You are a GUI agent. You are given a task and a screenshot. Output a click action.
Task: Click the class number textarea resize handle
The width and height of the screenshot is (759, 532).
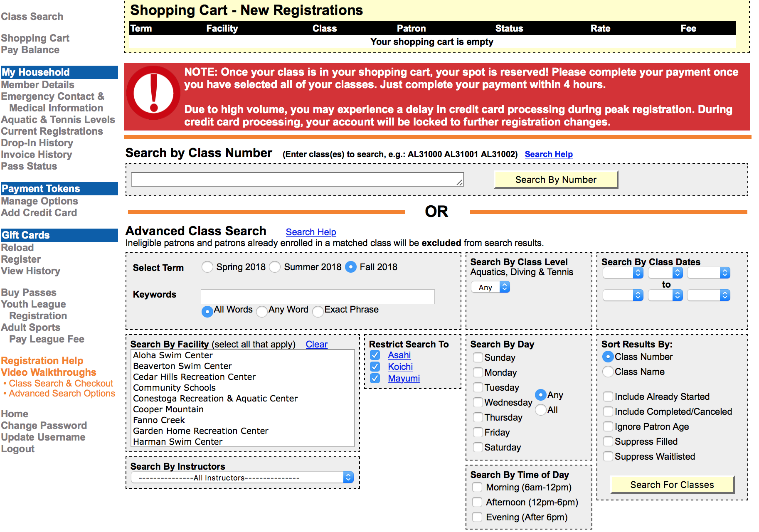click(459, 182)
